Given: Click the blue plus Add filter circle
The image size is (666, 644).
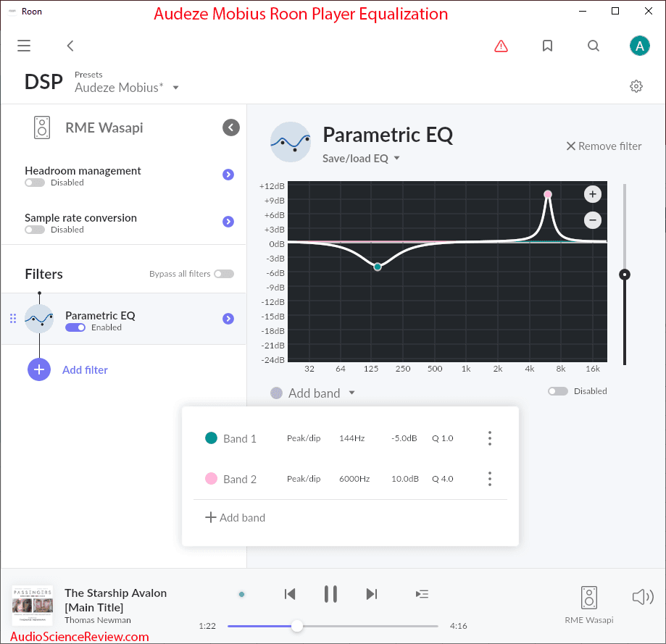Looking at the screenshot, I should [x=39, y=369].
